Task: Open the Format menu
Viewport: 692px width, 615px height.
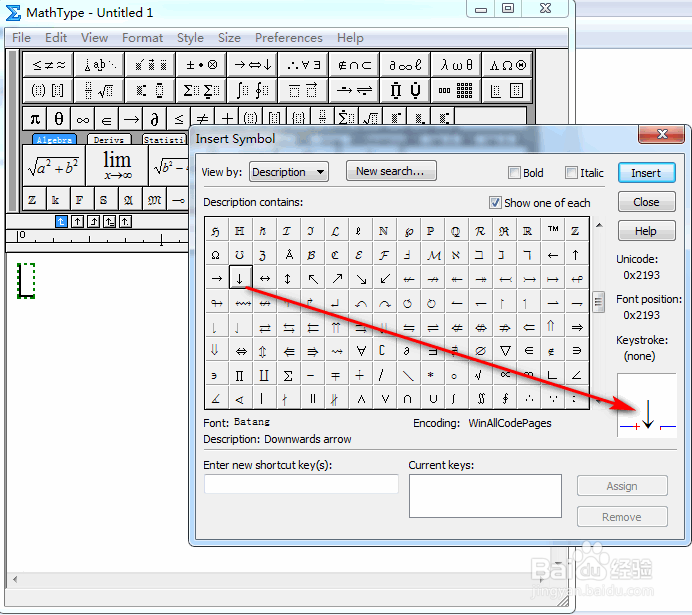Action: [143, 38]
